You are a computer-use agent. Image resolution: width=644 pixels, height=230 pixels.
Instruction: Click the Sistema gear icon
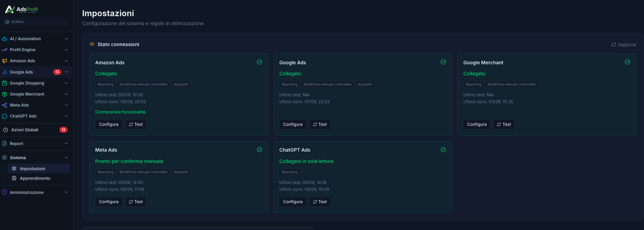pos(4,158)
